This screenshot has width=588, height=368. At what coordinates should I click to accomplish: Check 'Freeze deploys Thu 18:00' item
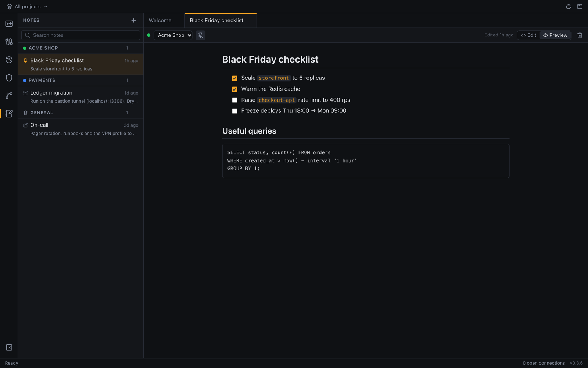tap(234, 111)
